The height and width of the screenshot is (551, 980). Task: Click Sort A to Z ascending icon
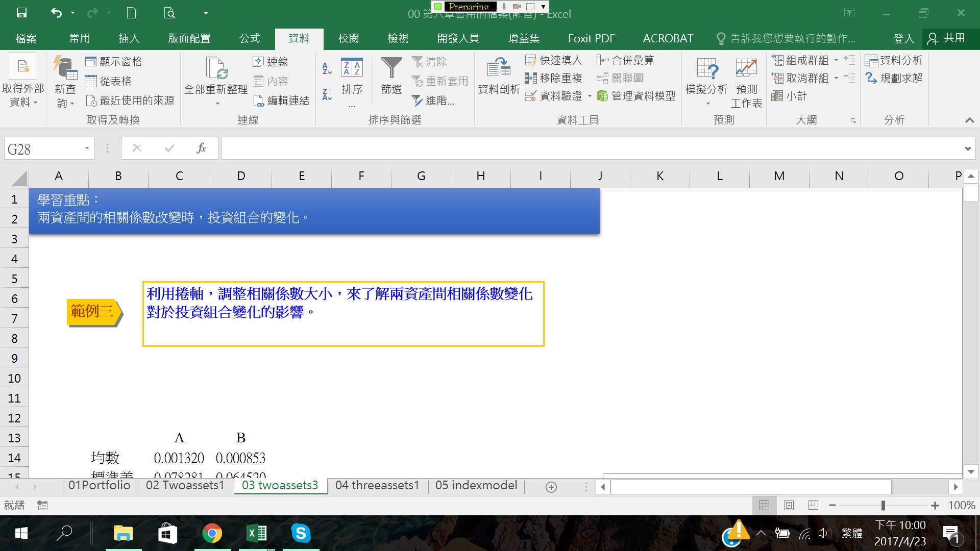point(327,68)
